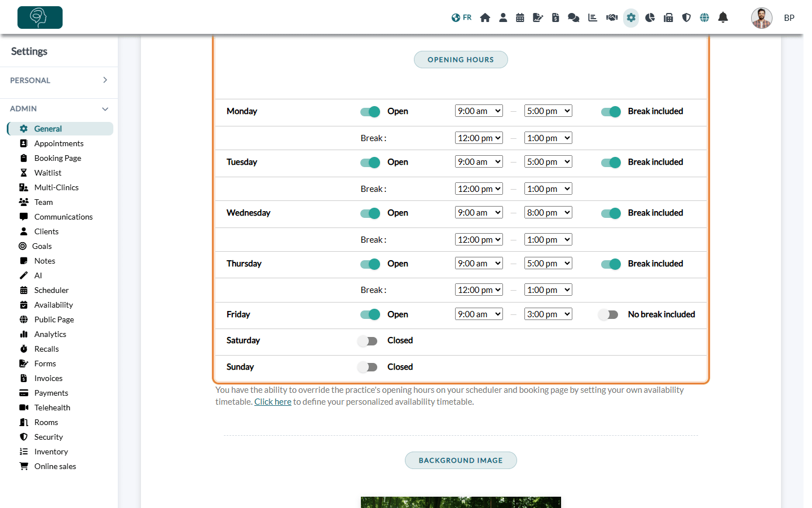812x508 pixels.
Task: Click the signature form icon in top bar
Action: click(538, 17)
